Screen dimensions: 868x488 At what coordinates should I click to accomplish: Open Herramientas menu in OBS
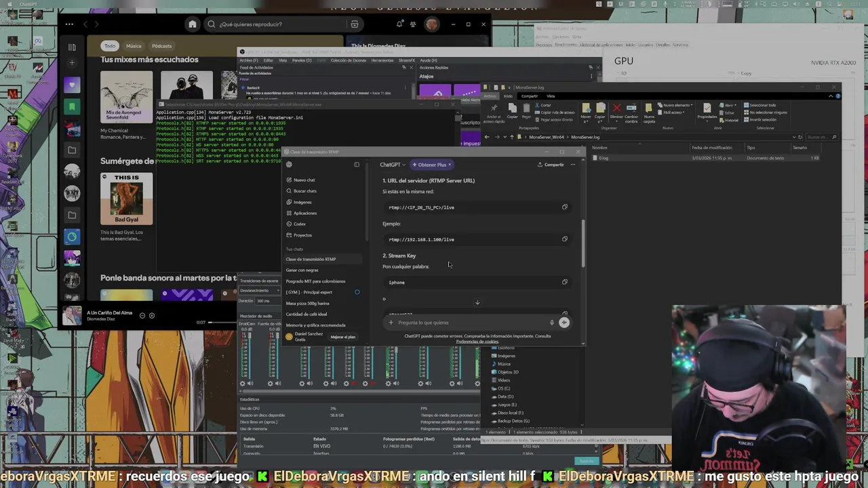click(382, 60)
